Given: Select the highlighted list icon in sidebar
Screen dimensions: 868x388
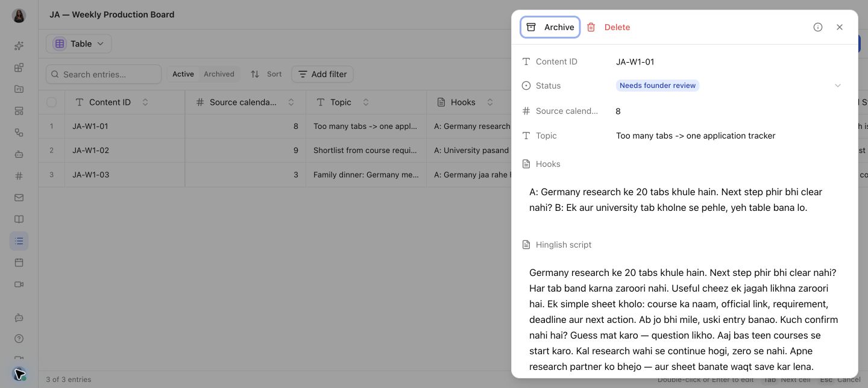Looking at the screenshot, I should click(x=19, y=241).
